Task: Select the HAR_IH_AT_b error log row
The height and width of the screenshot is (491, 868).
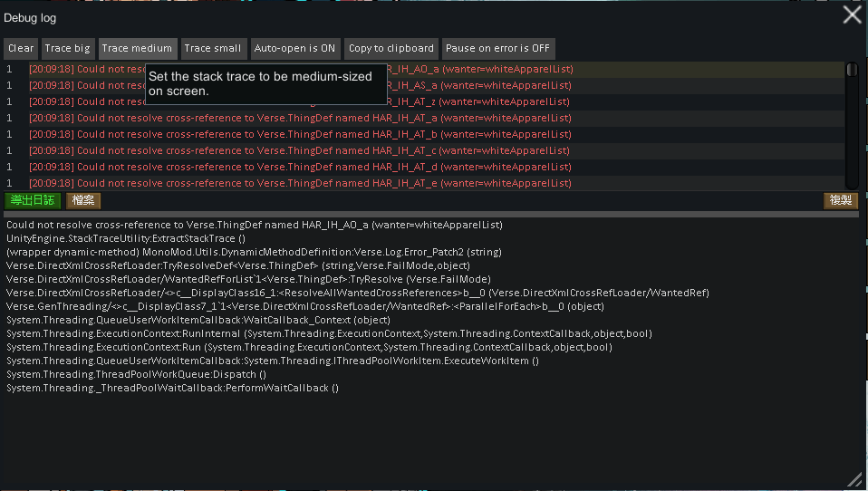Action: [x=299, y=134]
